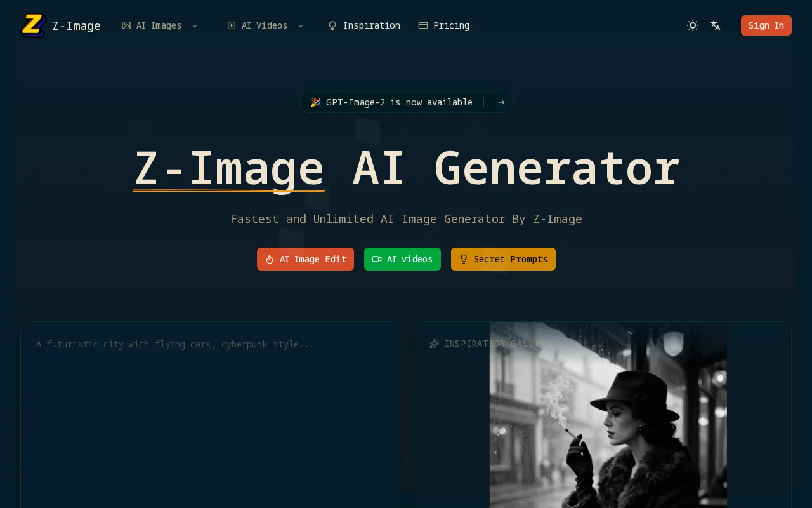The image size is (812, 508).
Task: Click the Z-Image logo icon
Action: (34, 25)
